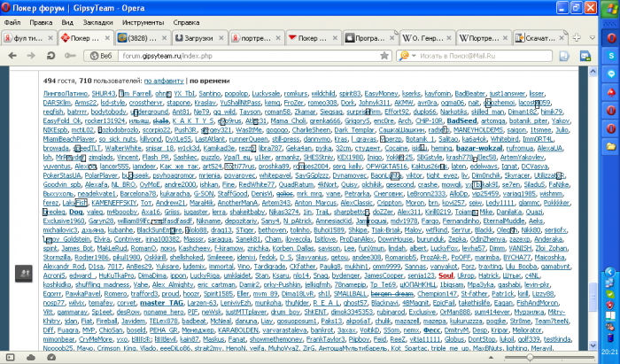The height and width of the screenshot is (364, 620).
Task: Click the Веб site badge button
Action: coord(101,56)
